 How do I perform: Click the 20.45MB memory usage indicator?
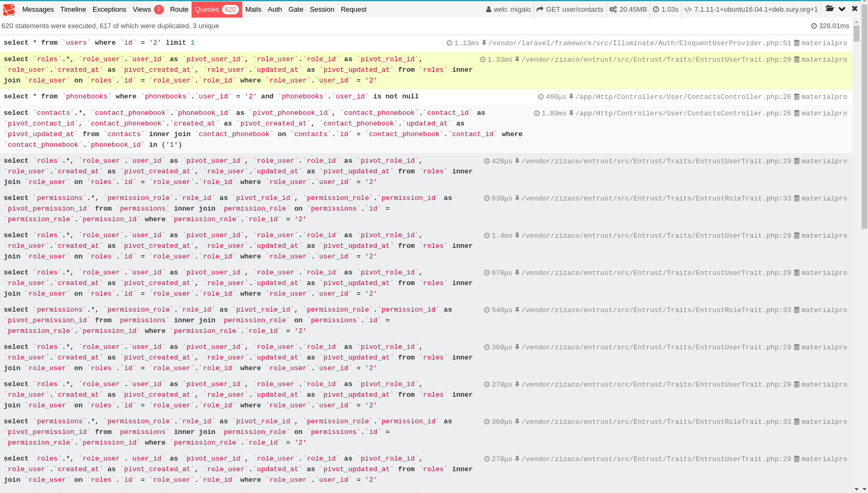pyautogui.click(x=628, y=10)
